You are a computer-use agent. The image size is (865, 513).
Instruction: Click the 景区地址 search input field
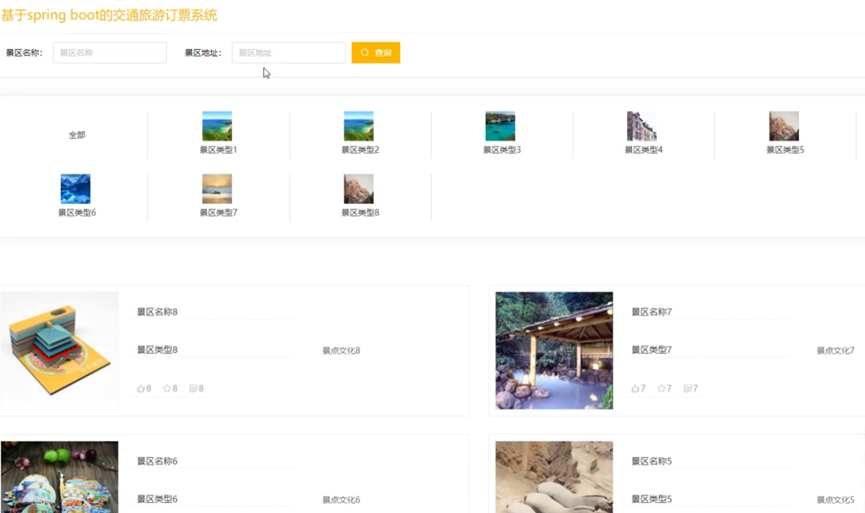coord(289,53)
